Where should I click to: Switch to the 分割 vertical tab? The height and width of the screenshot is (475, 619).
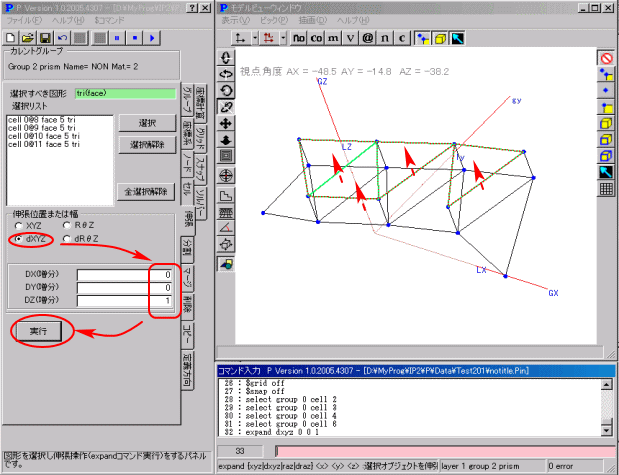[x=187, y=250]
